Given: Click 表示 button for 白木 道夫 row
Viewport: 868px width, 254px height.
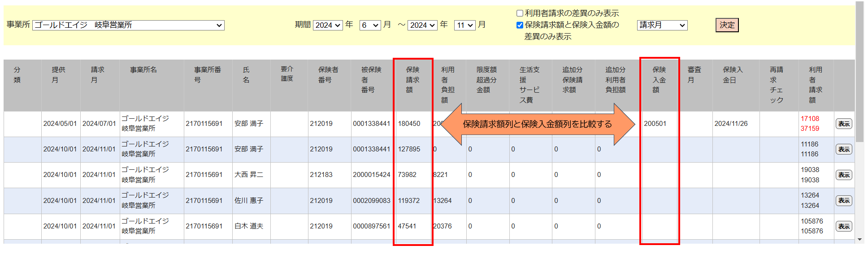Looking at the screenshot, I should tap(843, 227).
